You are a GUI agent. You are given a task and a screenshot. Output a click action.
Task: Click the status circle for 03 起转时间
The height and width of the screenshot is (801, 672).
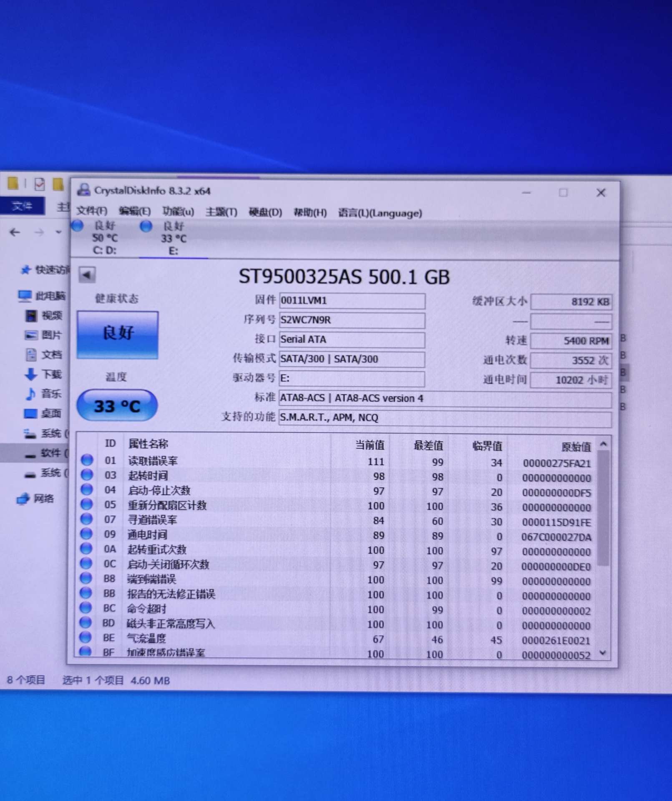coord(87,474)
